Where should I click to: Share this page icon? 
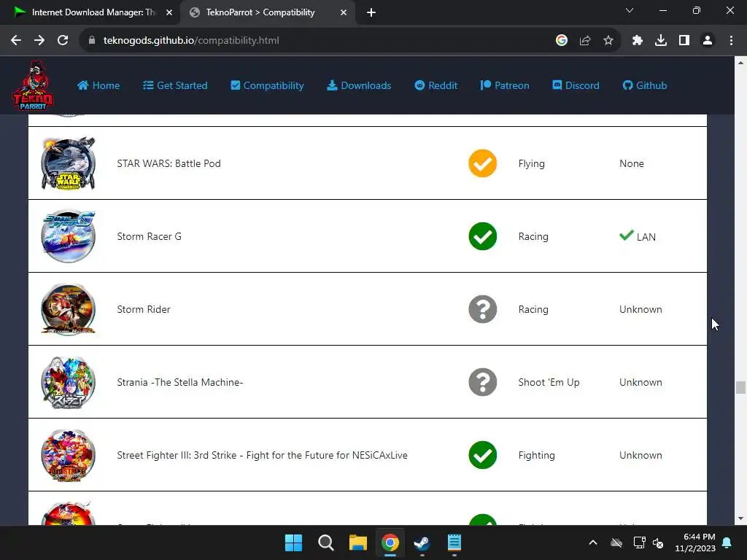(585, 41)
